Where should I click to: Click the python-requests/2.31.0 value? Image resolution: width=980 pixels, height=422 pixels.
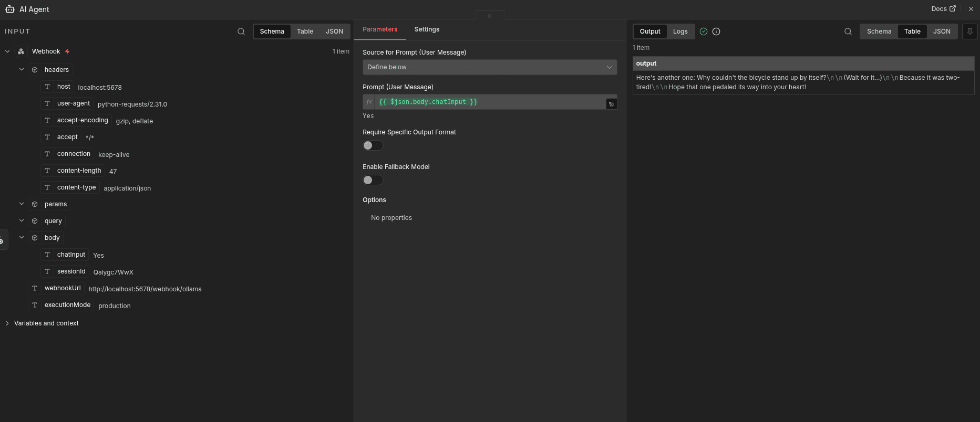pos(132,104)
